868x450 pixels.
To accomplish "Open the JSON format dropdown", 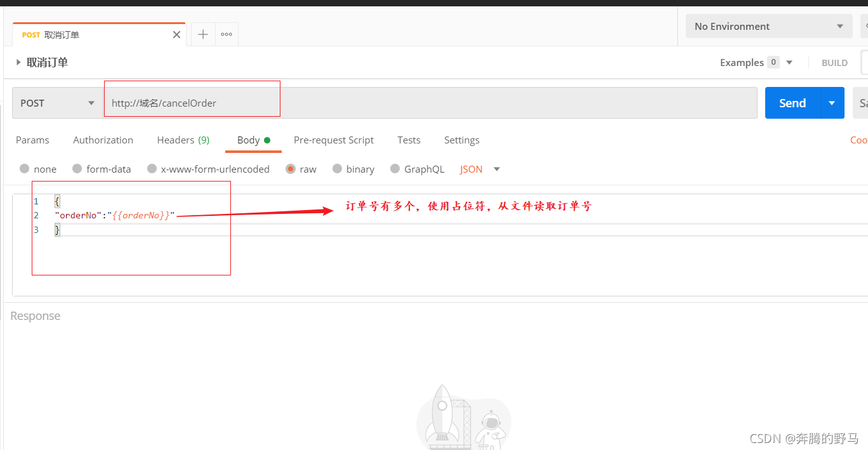I will coord(480,169).
